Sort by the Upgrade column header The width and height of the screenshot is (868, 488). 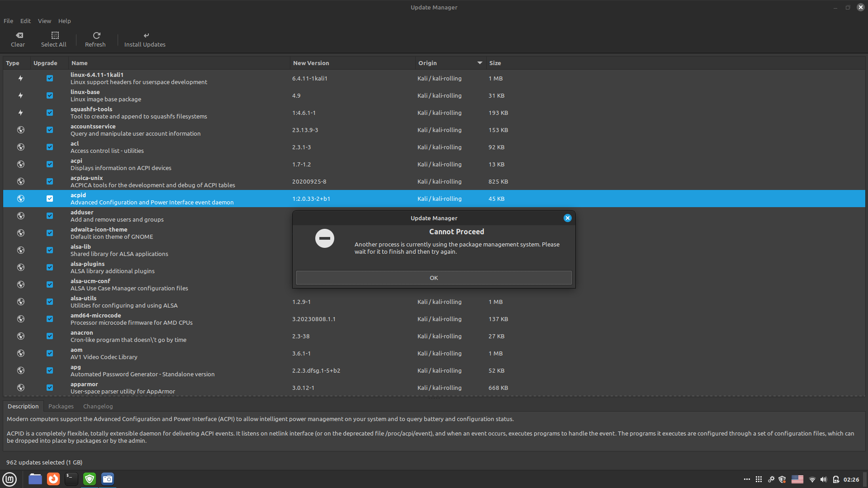[x=49, y=63]
